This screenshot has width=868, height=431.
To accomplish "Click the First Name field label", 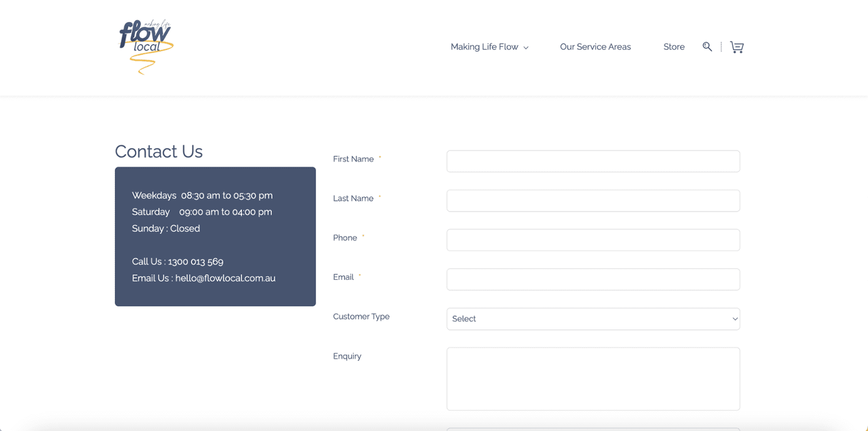I will 353,159.
